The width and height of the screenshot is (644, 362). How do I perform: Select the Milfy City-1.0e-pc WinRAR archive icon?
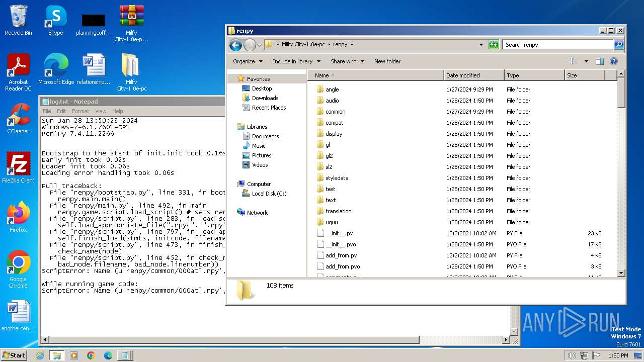pyautogui.click(x=131, y=24)
